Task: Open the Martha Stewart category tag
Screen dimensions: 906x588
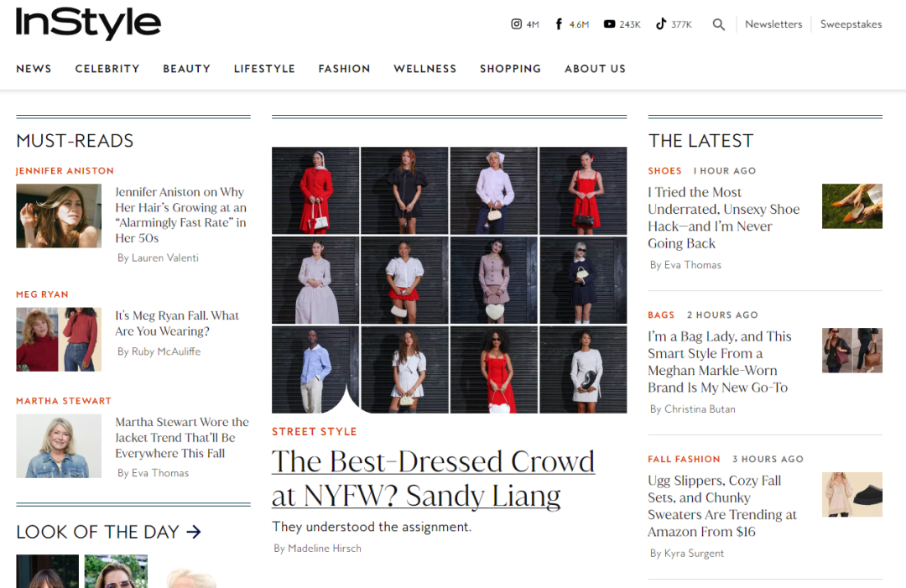Action: tap(64, 401)
